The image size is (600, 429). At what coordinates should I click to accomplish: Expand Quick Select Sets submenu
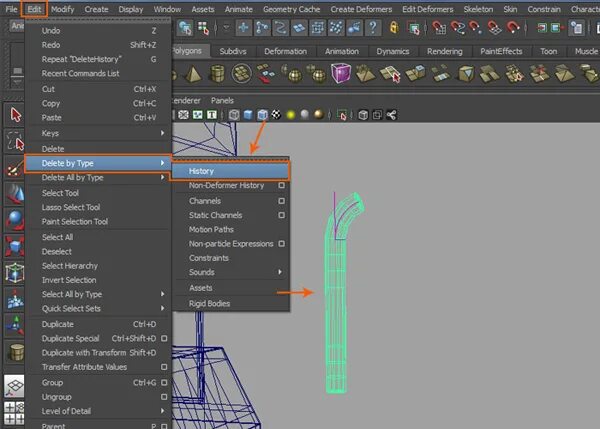pos(99,308)
